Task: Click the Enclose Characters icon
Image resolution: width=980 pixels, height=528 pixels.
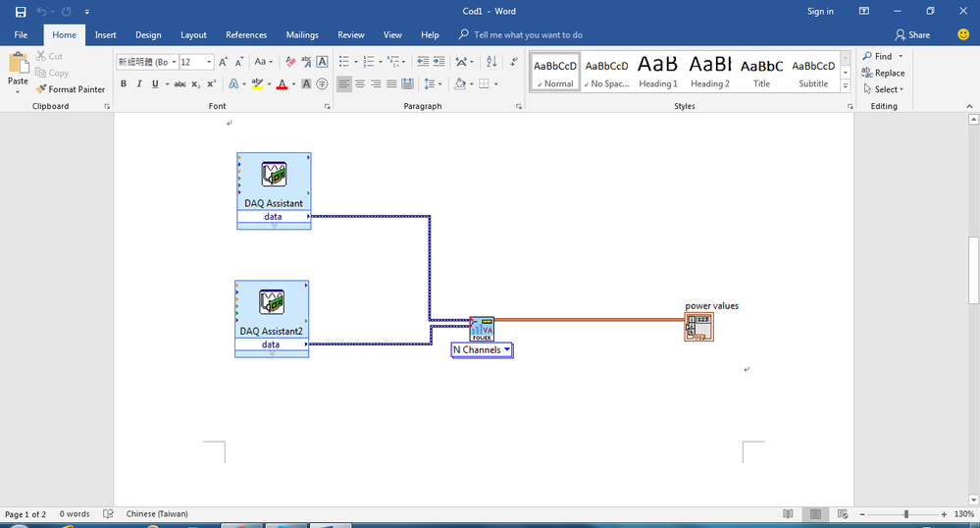Action: click(x=322, y=83)
